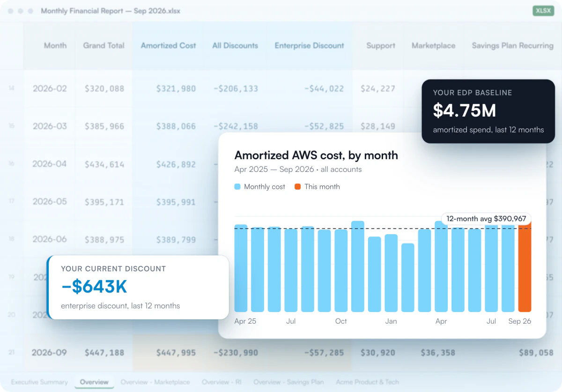Select the $28,149 support cell
This screenshot has width=562, height=392.
[x=378, y=126]
